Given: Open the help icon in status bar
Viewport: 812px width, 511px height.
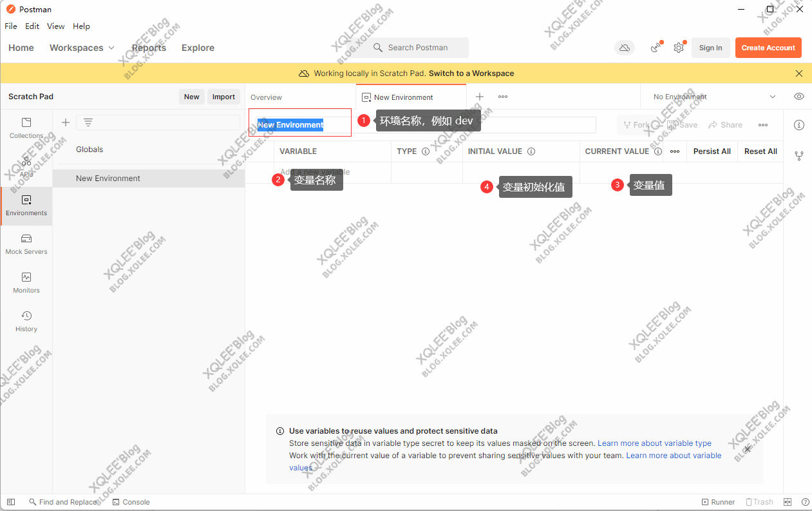Looking at the screenshot, I should (805, 502).
